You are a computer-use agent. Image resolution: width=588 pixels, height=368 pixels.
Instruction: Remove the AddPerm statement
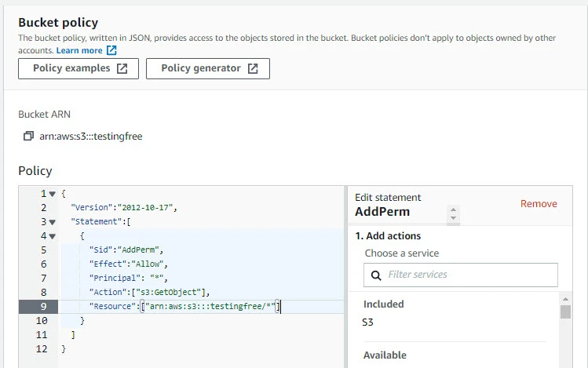click(539, 204)
